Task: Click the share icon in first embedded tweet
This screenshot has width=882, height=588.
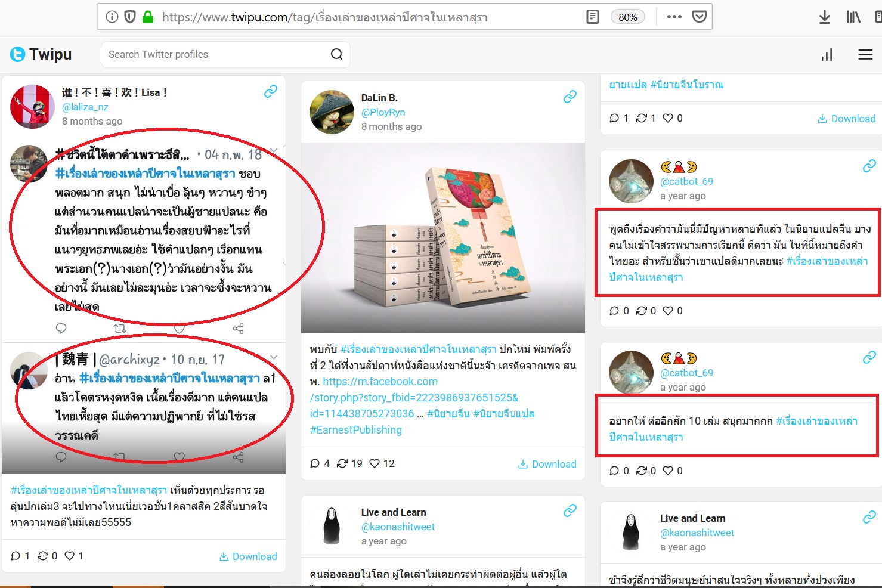Action: [238, 329]
